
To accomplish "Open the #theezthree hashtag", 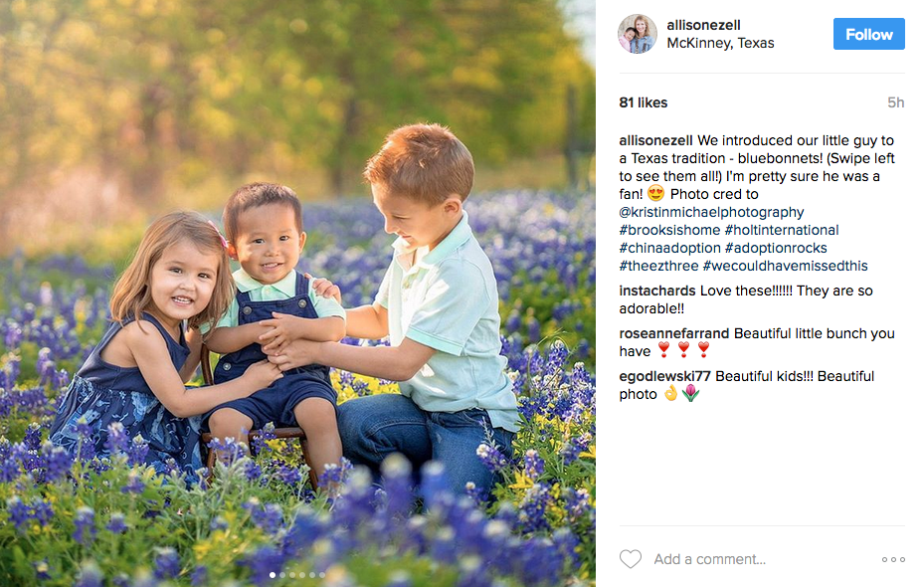I will click(658, 266).
